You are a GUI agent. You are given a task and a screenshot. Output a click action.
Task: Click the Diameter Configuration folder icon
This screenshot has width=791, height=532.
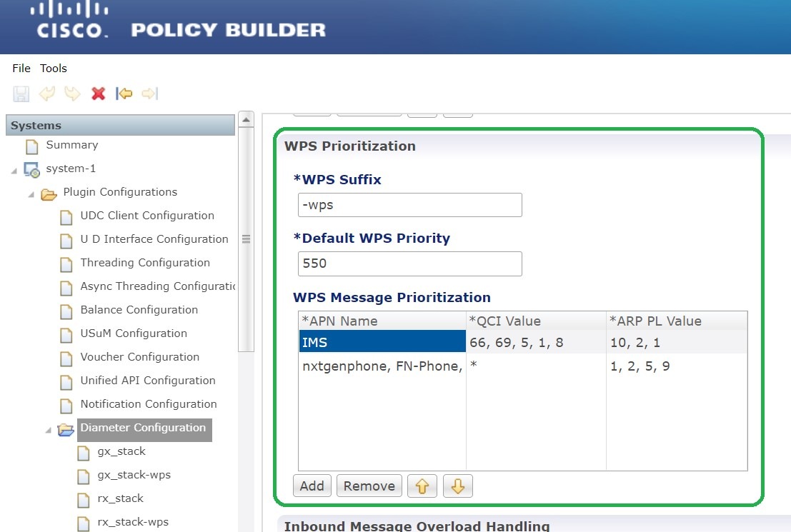click(66, 430)
